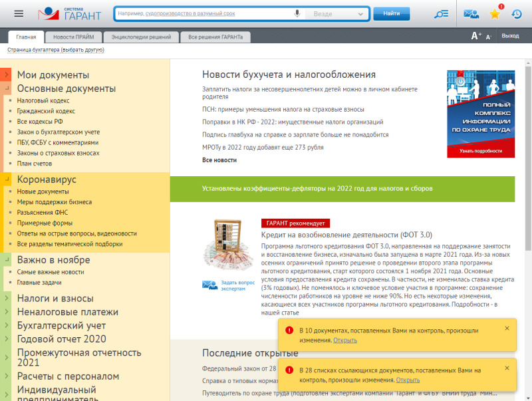The height and width of the screenshot is (401, 532).
Task: Close the 10 documents notification
Action: [507, 328]
